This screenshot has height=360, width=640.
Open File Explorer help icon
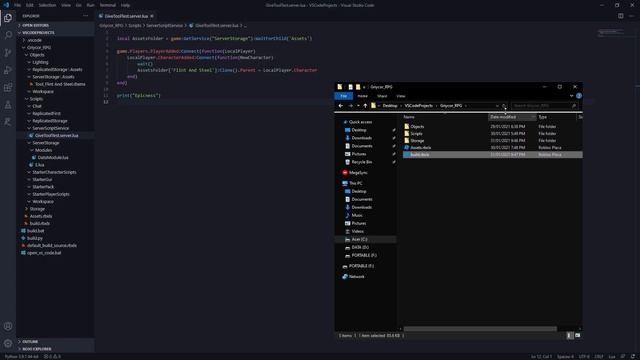pos(579,96)
